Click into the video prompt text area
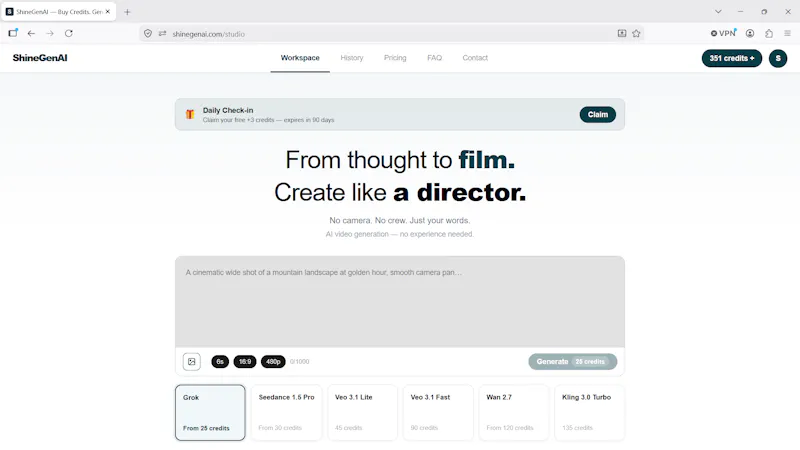The image size is (800, 450). pos(400,302)
